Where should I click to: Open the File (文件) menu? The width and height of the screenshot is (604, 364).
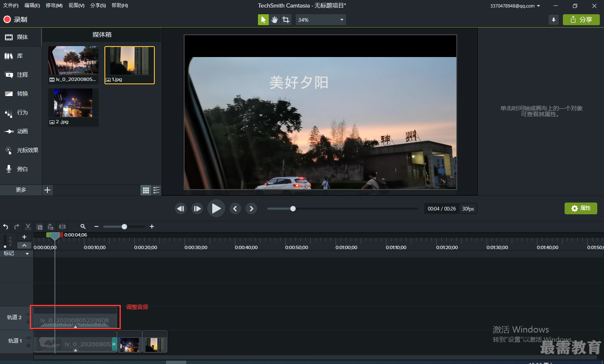click(x=11, y=5)
